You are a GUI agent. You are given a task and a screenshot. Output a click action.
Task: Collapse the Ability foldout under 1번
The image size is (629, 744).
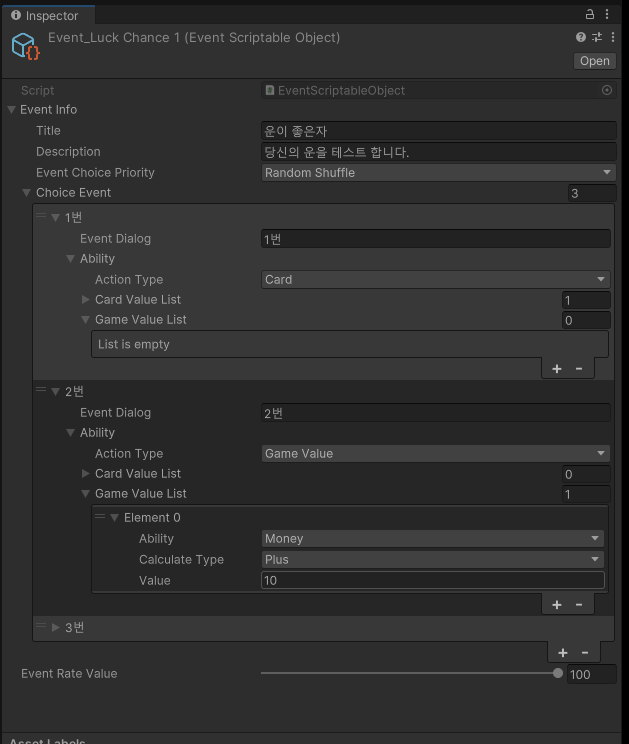(x=71, y=259)
